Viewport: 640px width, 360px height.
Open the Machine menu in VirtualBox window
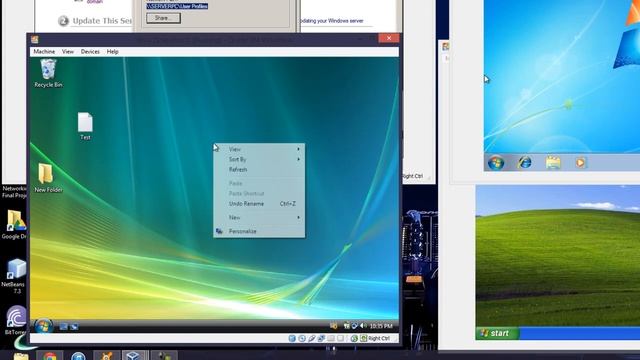44,52
